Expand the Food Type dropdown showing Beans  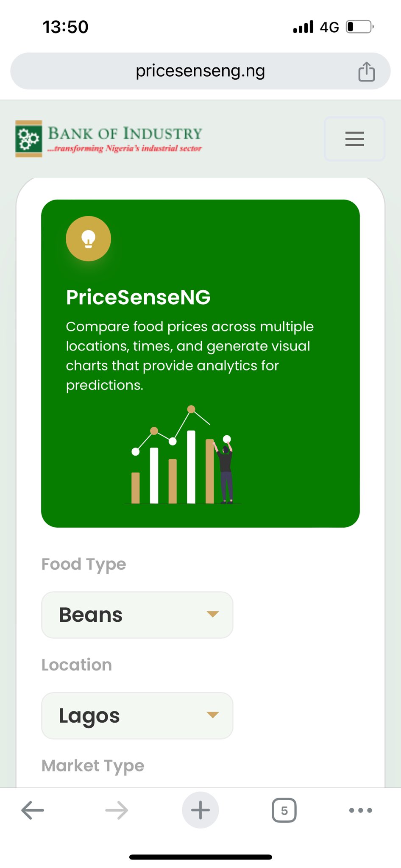pos(137,615)
